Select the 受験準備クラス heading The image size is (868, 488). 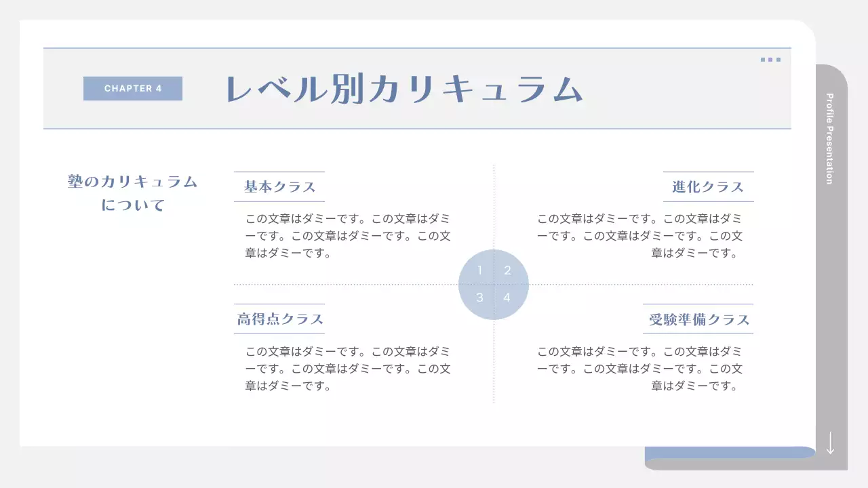tap(698, 319)
